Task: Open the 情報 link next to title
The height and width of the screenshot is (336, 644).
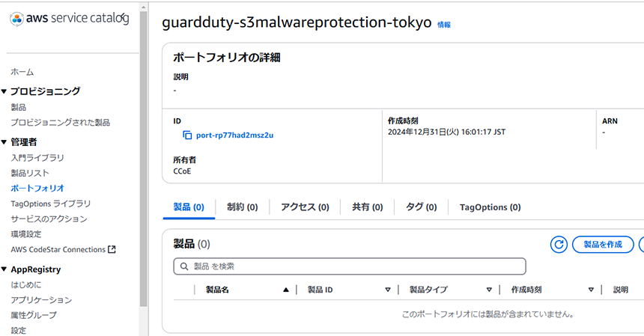Action: (x=444, y=25)
